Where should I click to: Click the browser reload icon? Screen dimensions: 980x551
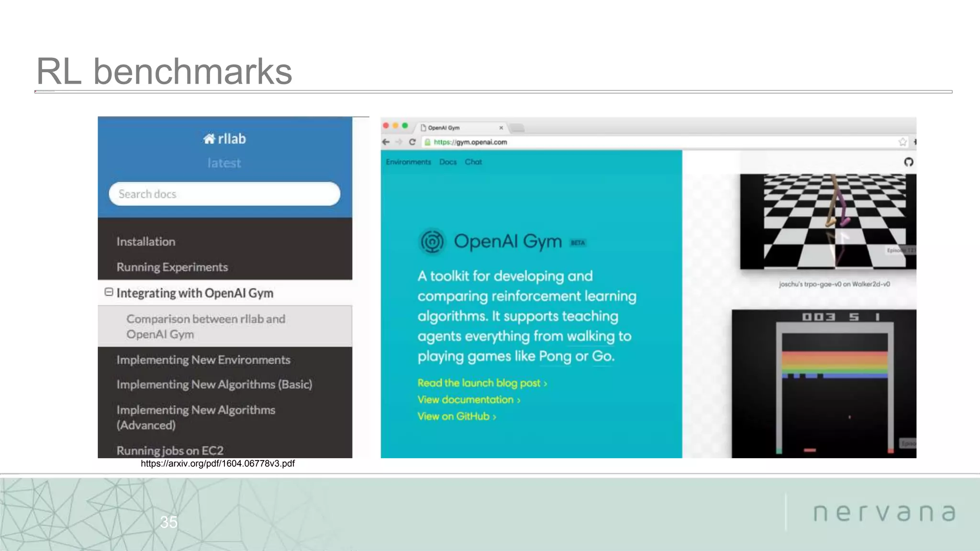tap(412, 142)
